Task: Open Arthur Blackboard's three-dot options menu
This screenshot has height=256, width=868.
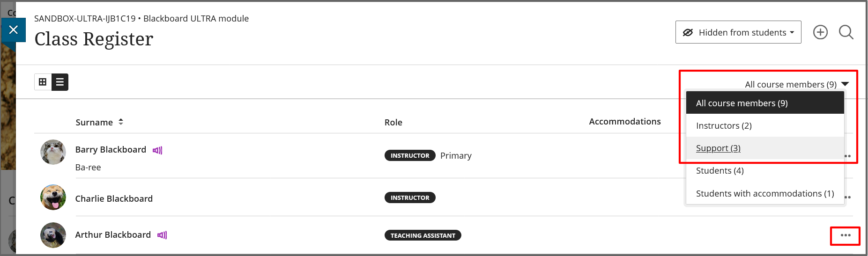Action: pos(845,235)
